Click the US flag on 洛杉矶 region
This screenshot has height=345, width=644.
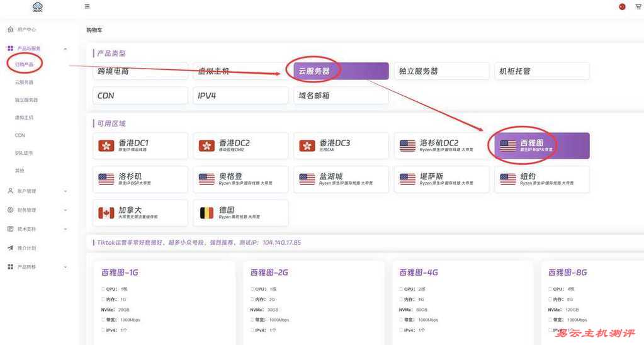106,179
